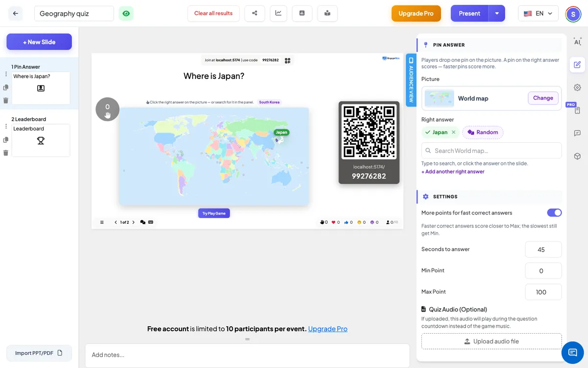
Task: Pick a Random right answer
Action: (x=483, y=132)
